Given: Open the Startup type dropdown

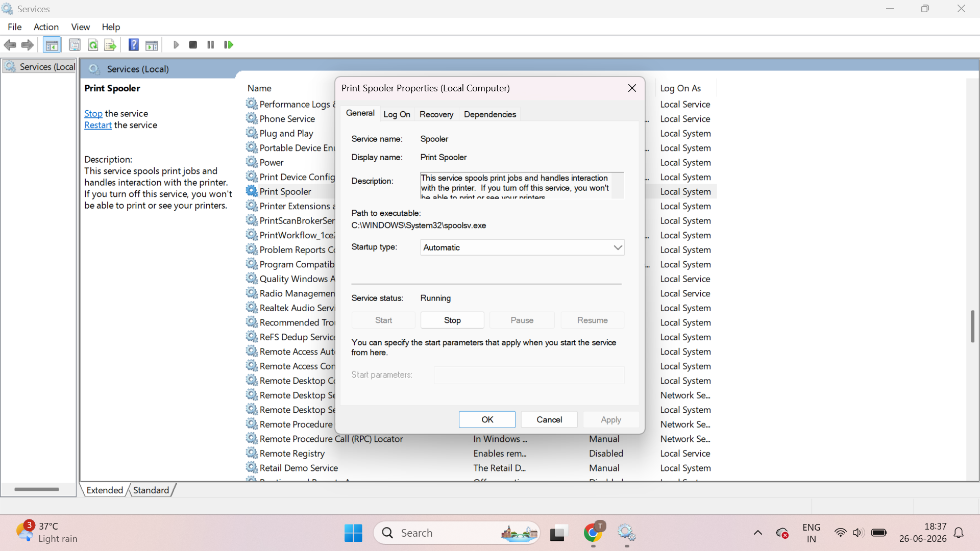Looking at the screenshot, I should point(522,247).
